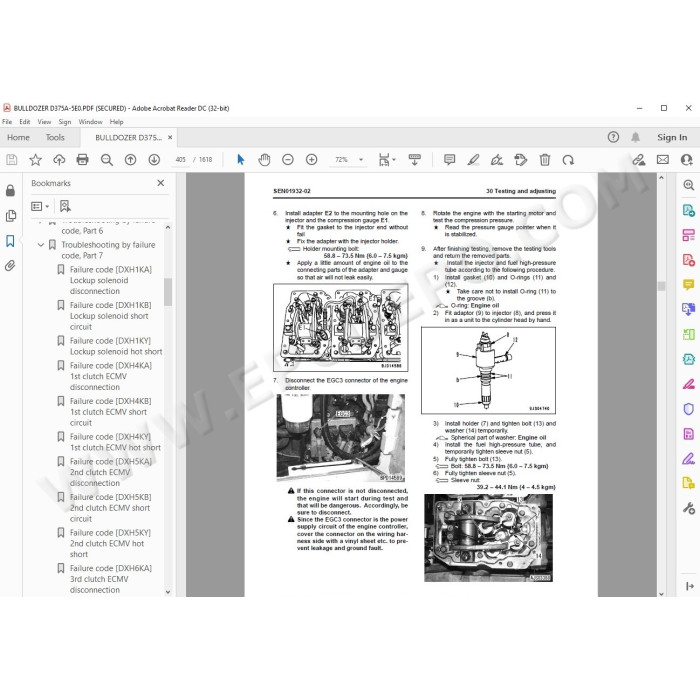
Task: Collapse Troubleshooting by failure code, Part 7
Action: 41,245
